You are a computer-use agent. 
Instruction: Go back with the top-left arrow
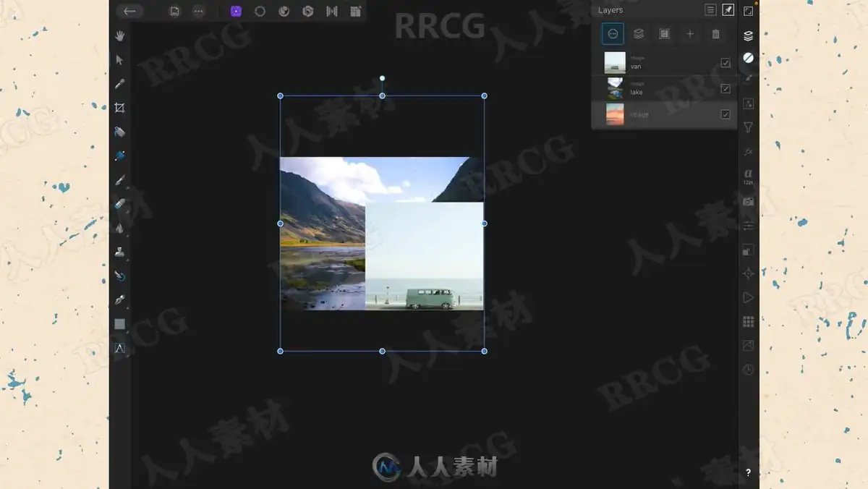click(129, 11)
